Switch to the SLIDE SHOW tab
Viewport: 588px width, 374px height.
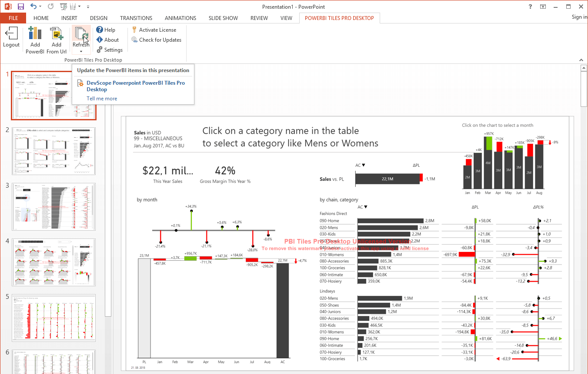pos(223,18)
